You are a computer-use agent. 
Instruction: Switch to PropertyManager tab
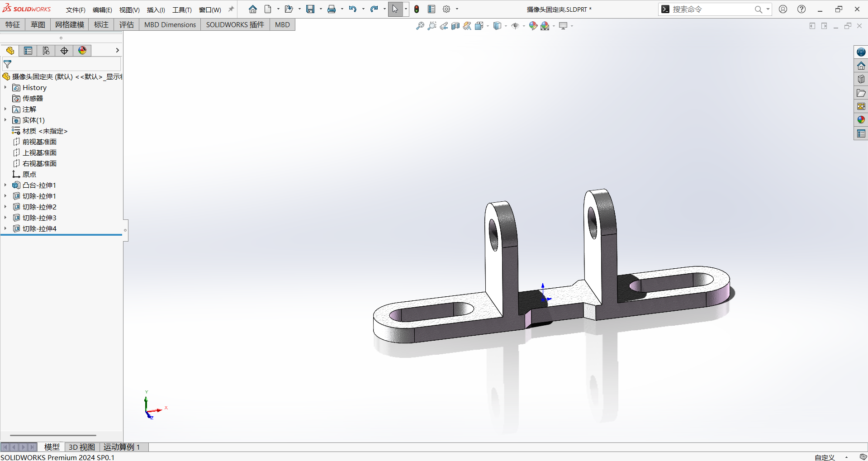point(28,51)
